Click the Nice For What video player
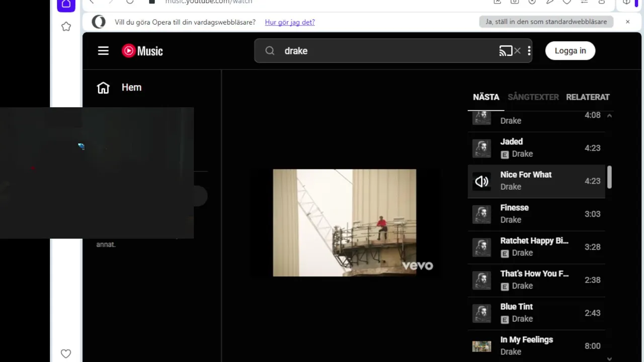 click(345, 223)
